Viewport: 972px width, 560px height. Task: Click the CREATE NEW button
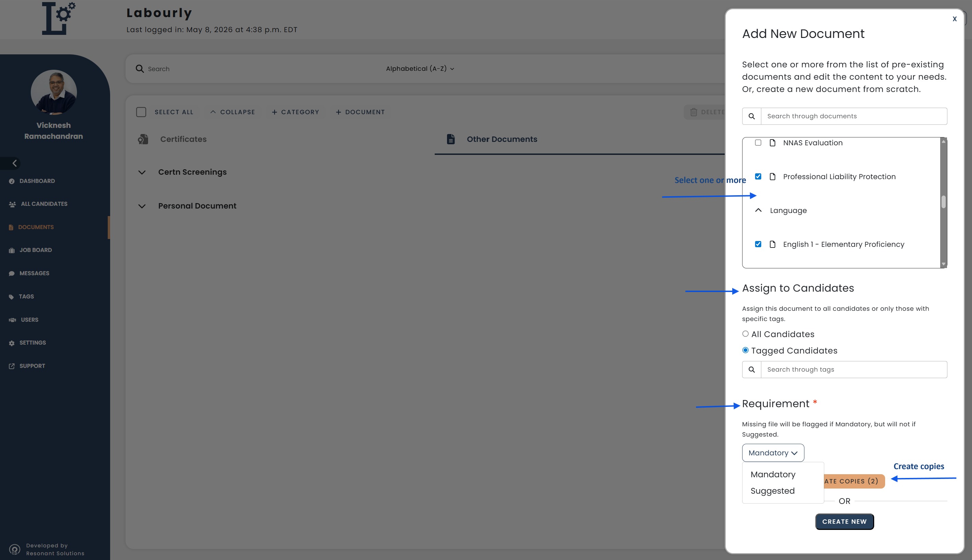point(844,522)
